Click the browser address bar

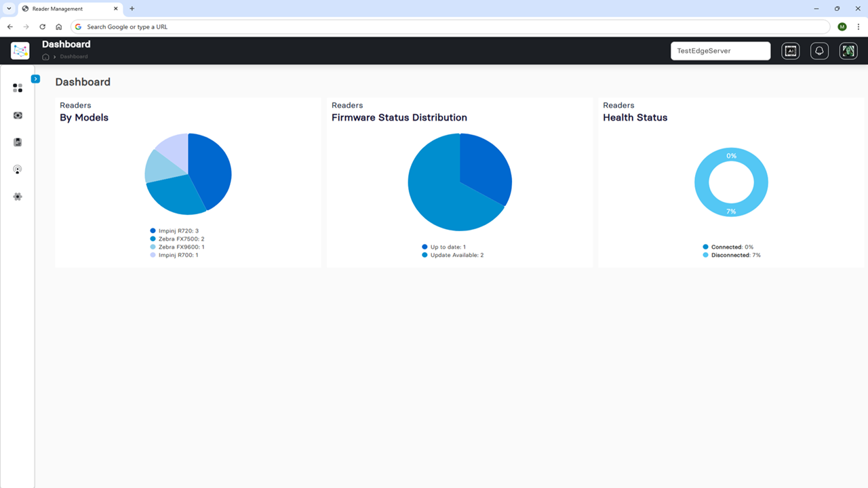(450, 27)
